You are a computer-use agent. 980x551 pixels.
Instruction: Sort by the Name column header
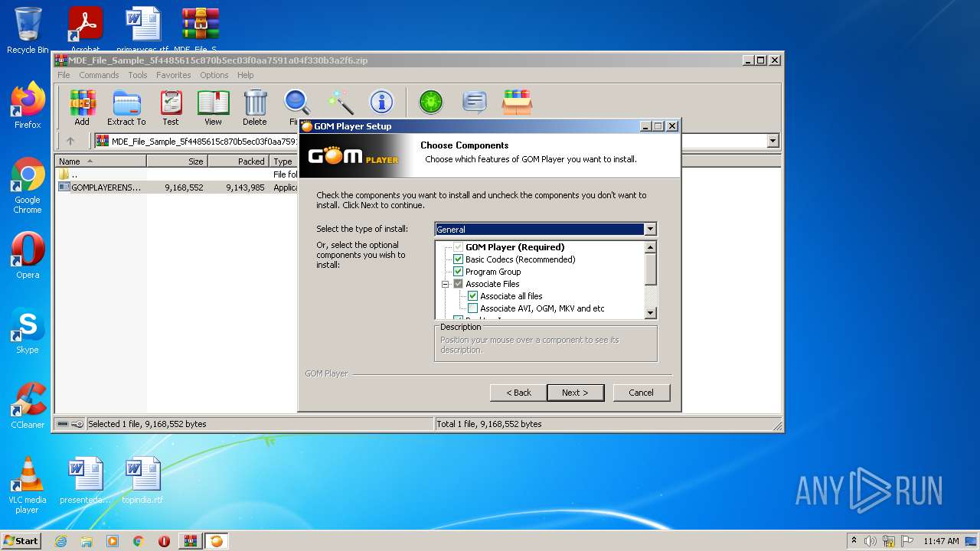100,161
